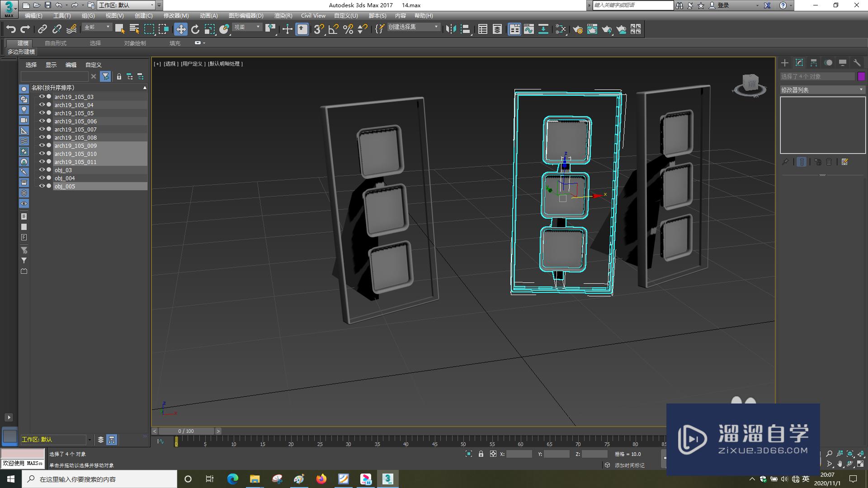
Task: Toggle visibility of obj_004 layer
Action: [41, 178]
